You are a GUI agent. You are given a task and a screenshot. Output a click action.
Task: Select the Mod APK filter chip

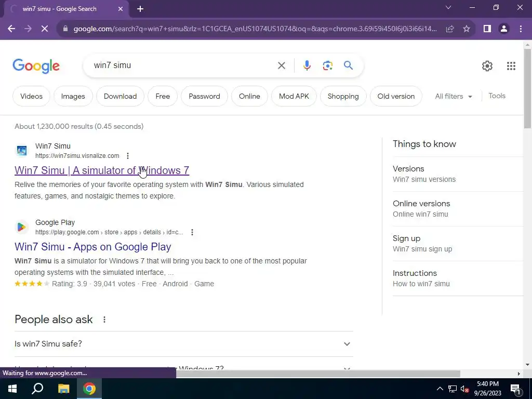point(294,96)
